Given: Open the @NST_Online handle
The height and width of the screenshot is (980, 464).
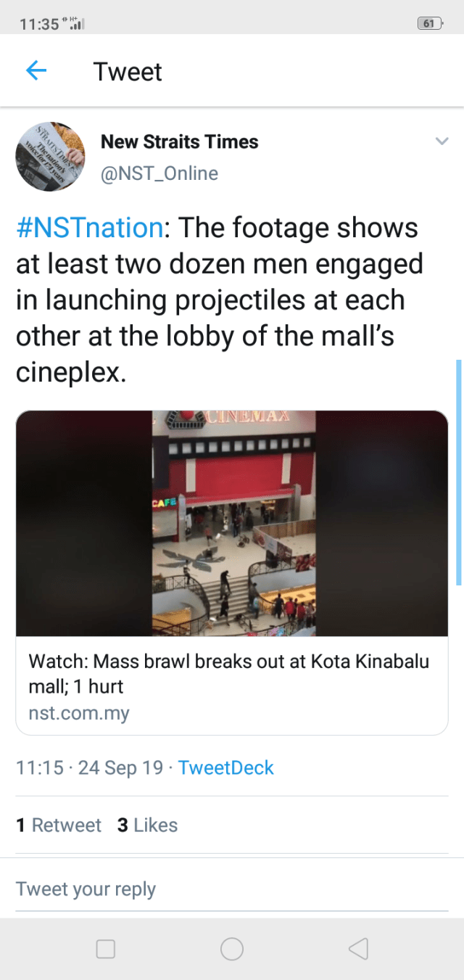Looking at the screenshot, I should [159, 173].
